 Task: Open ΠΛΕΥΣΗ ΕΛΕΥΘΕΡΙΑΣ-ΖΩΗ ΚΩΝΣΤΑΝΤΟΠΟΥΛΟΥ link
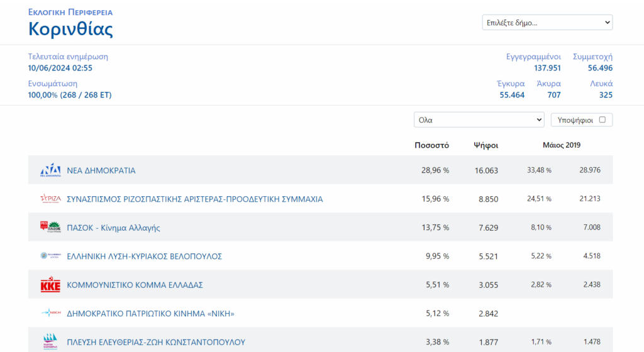pyautogui.click(x=156, y=342)
